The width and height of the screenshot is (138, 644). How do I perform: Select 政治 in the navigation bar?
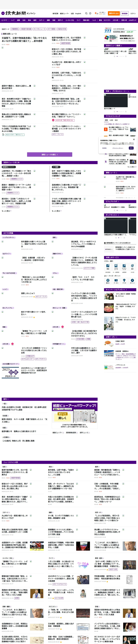[x=29, y=20]
